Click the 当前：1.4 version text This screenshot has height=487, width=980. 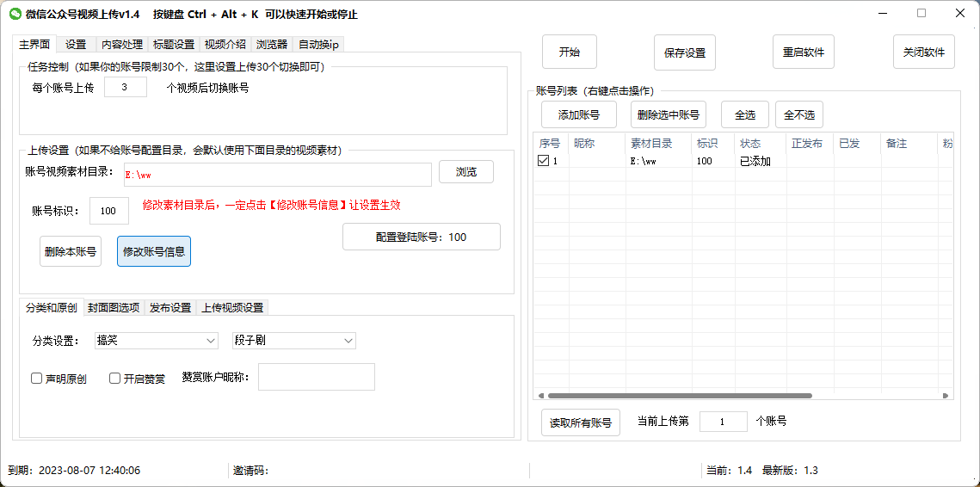pyautogui.click(x=729, y=471)
